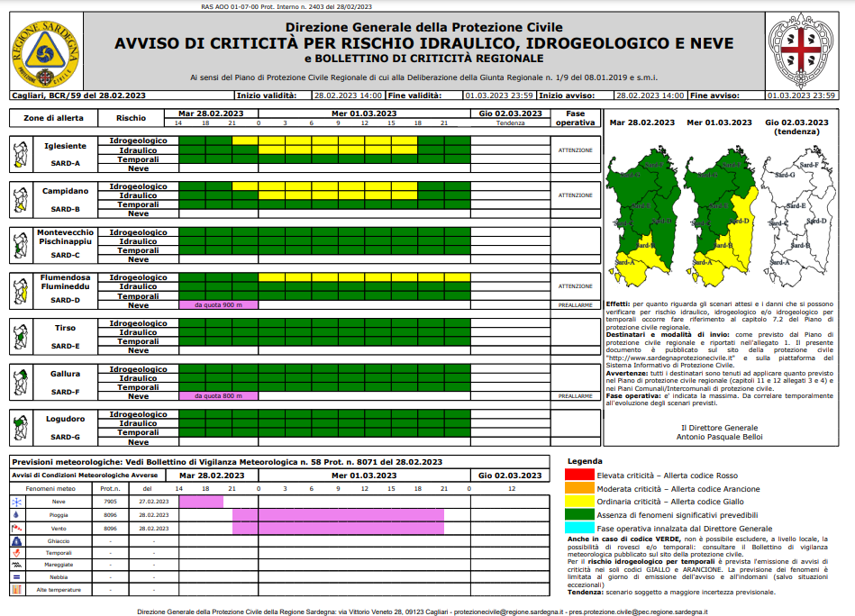Click the Fine validità date value
Viewport: 855px width, 616px height.
click(499, 95)
